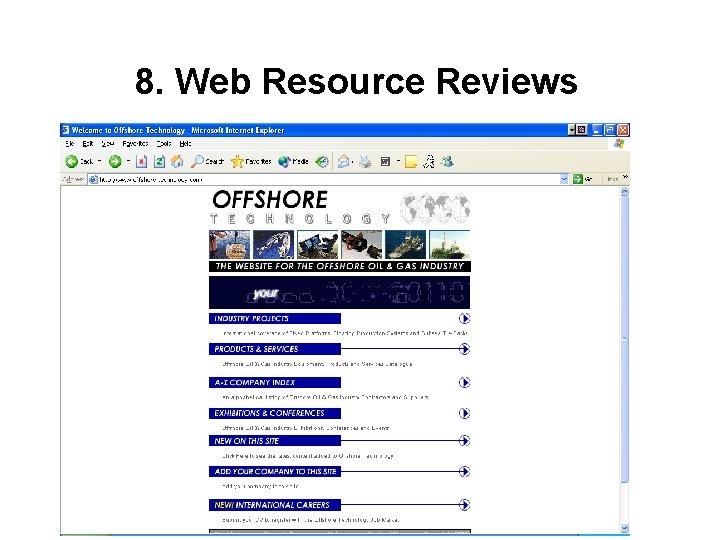This screenshot has height=540, width=720.
Task: Open Add Your Company To This Site link
Action: (275, 472)
